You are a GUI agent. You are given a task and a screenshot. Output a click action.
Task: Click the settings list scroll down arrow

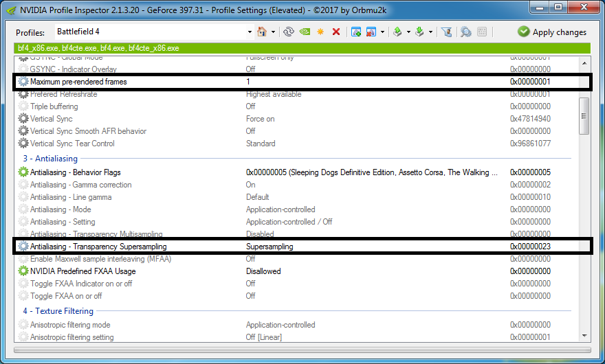[x=584, y=336]
